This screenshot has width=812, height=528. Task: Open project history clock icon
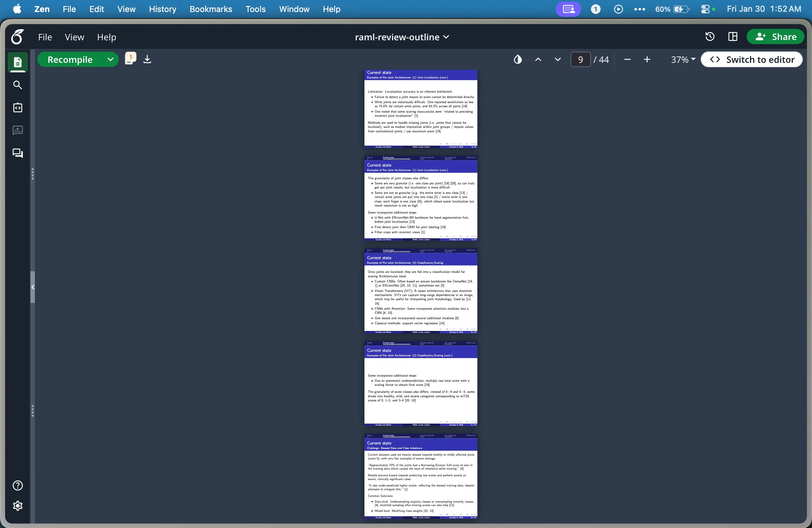coord(710,37)
